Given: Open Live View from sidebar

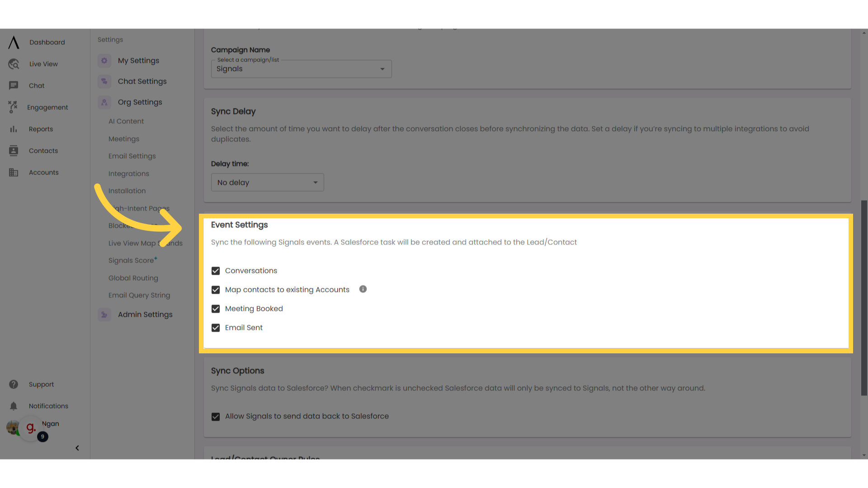Looking at the screenshot, I should pyautogui.click(x=43, y=64).
